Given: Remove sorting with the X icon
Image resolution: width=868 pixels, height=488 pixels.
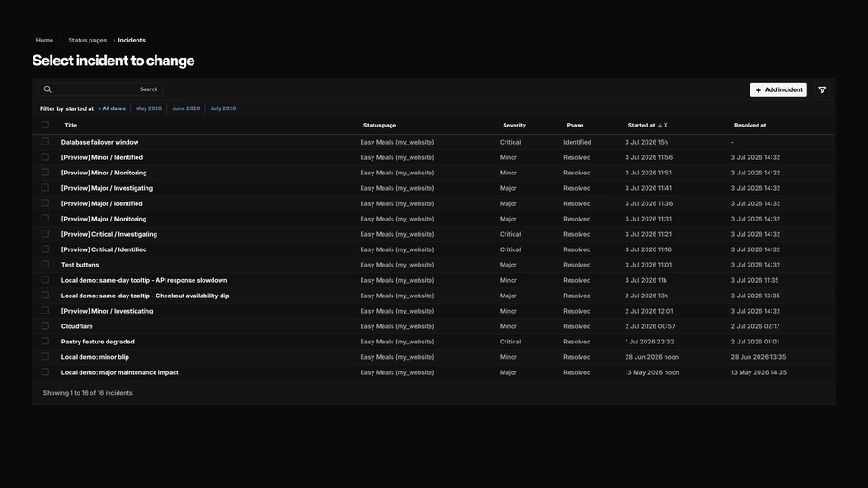Looking at the screenshot, I should 665,126.
